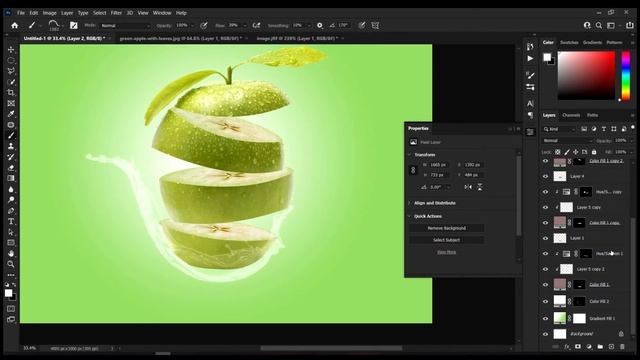Screen dimensions: 640x360
Task: Collapse the Transform section in Properties
Action: tap(409, 155)
